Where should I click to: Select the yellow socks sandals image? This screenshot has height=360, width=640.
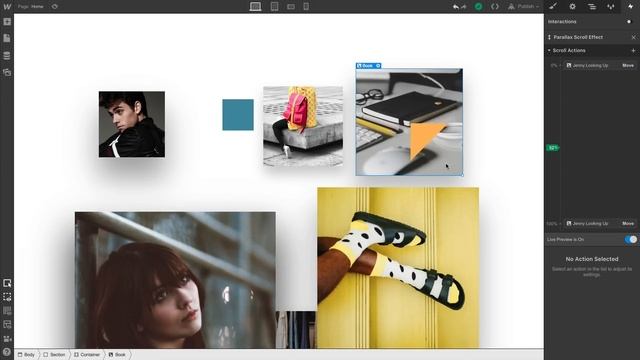point(398,268)
